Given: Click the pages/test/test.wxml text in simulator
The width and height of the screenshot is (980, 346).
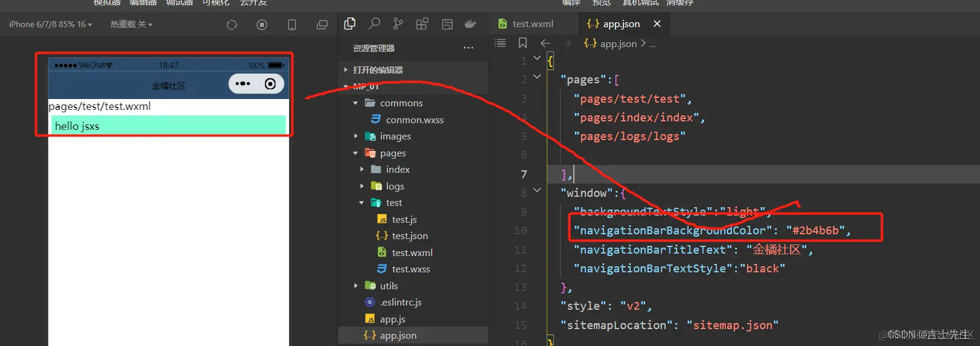Looking at the screenshot, I should (x=100, y=106).
